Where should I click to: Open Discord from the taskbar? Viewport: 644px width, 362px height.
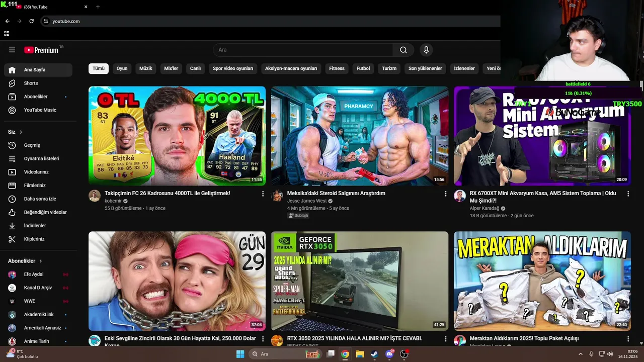coord(389,354)
